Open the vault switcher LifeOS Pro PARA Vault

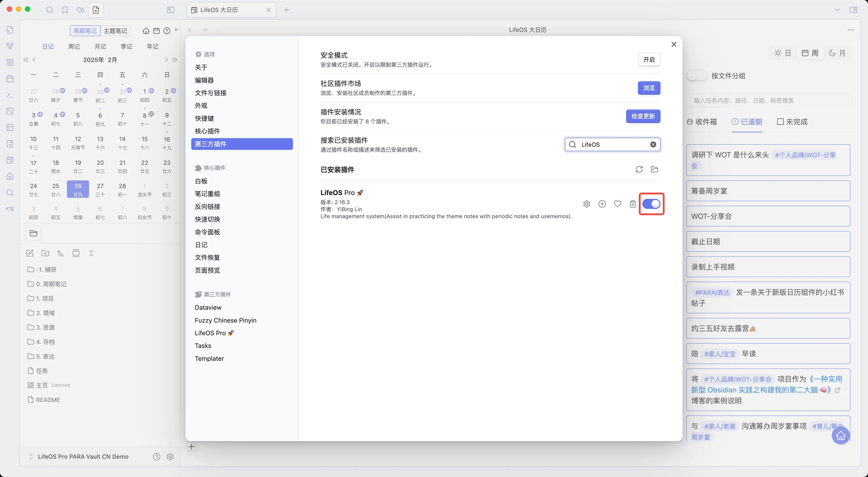pyautogui.click(x=83, y=456)
